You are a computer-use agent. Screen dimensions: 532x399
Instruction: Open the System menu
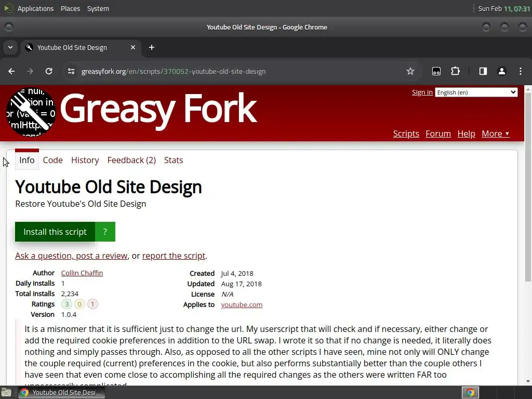tap(98, 8)
